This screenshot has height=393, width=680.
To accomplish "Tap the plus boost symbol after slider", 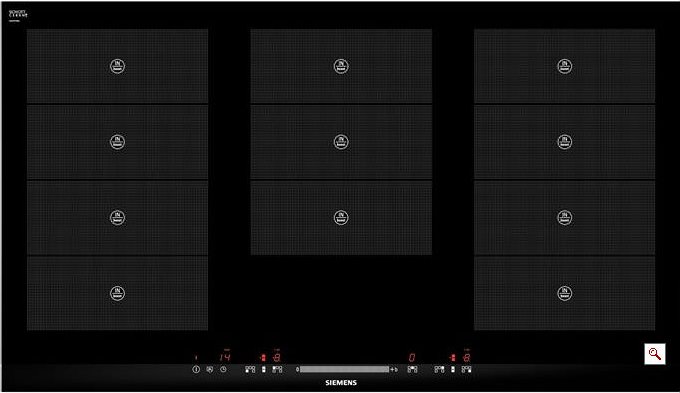I will pyautogui.click(x=394, y=370).
